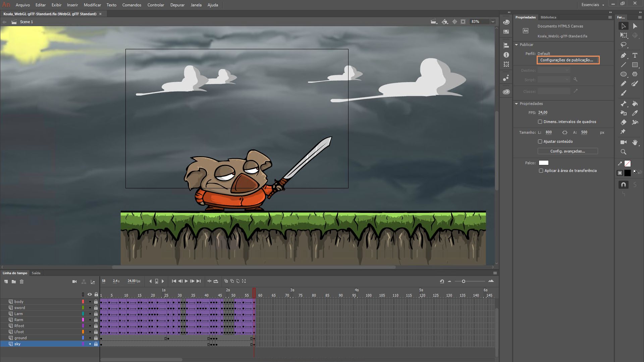Select the Hand tool
644x362 pixels.
[635, 142]
